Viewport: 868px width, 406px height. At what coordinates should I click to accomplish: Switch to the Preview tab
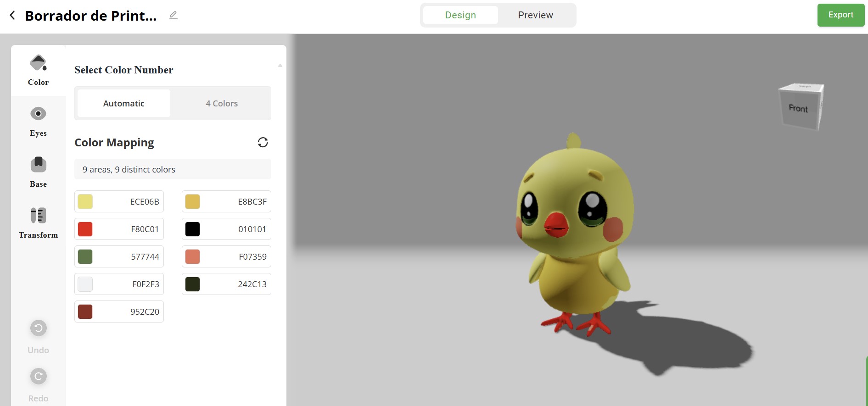point(535,15)
